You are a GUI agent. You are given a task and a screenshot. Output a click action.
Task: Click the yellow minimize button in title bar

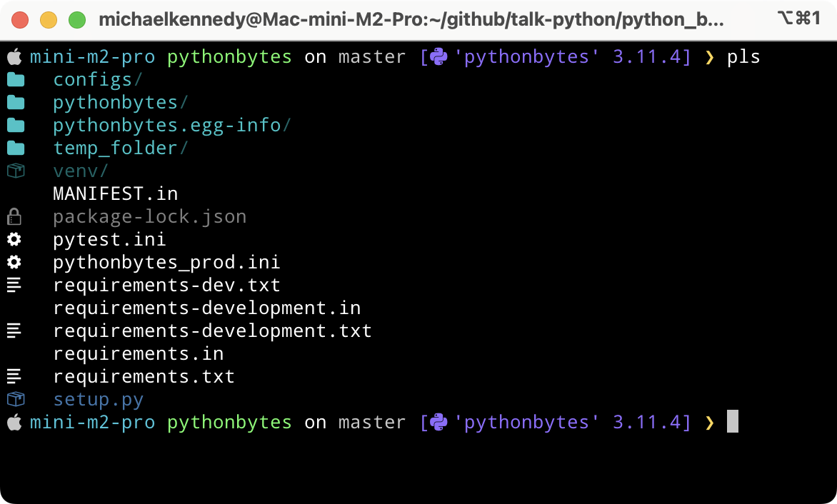click(x=49, y=19)
